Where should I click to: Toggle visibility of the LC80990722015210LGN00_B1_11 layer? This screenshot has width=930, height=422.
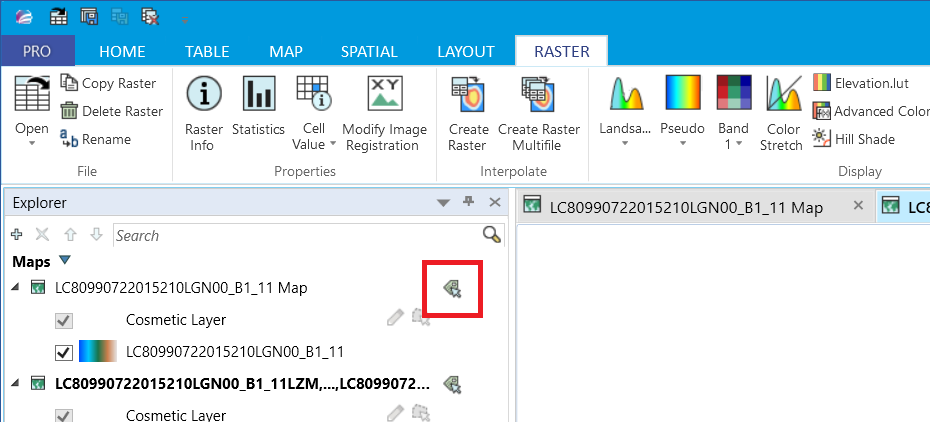tap(63, 353)
